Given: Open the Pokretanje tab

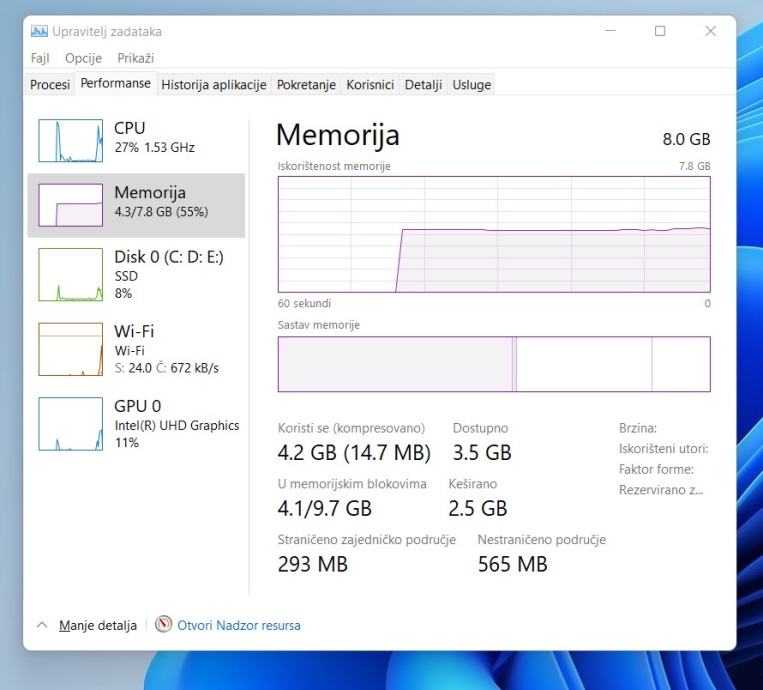Looking at the screenshot, I should (x=306, y=85).
